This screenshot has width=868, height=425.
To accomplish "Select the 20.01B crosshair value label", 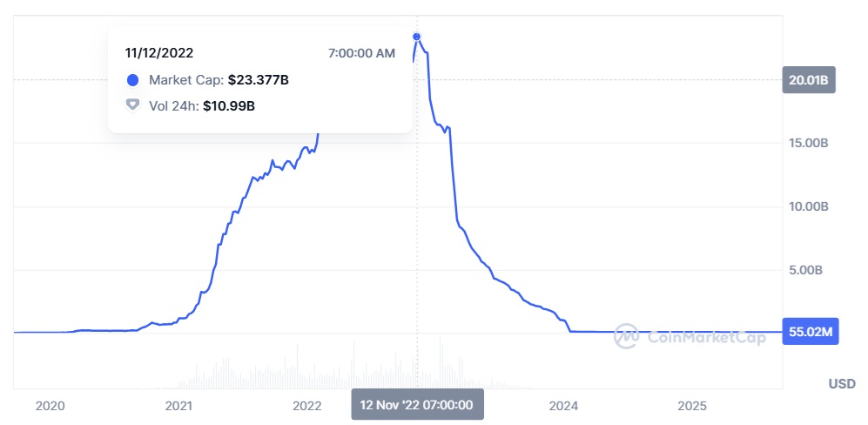I will (x=809, y=80).
